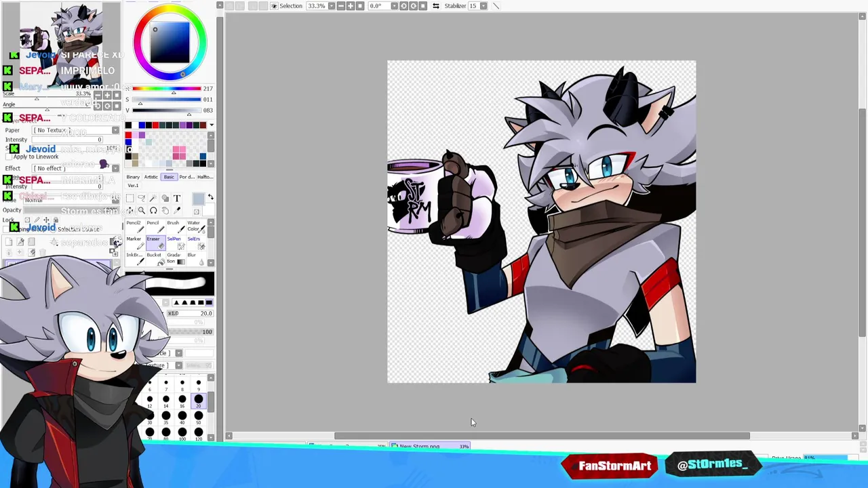Select the Magic Wand tool
868x488 pixels.
pos(153,198)
